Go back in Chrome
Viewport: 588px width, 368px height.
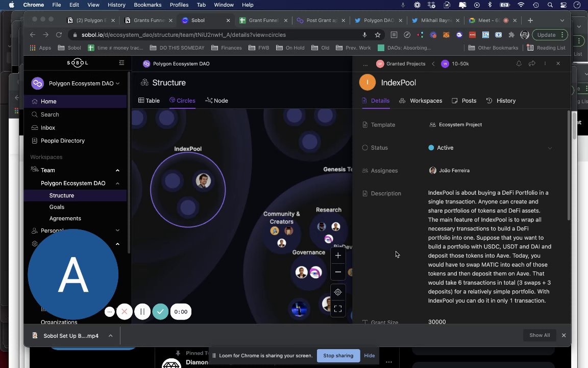[x=33, y=35]
